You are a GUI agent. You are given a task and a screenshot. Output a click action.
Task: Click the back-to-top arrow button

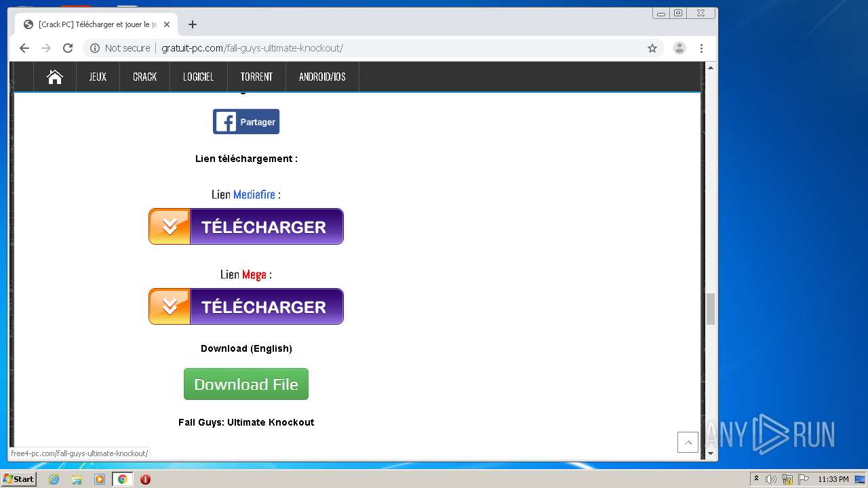coord(688,442)
